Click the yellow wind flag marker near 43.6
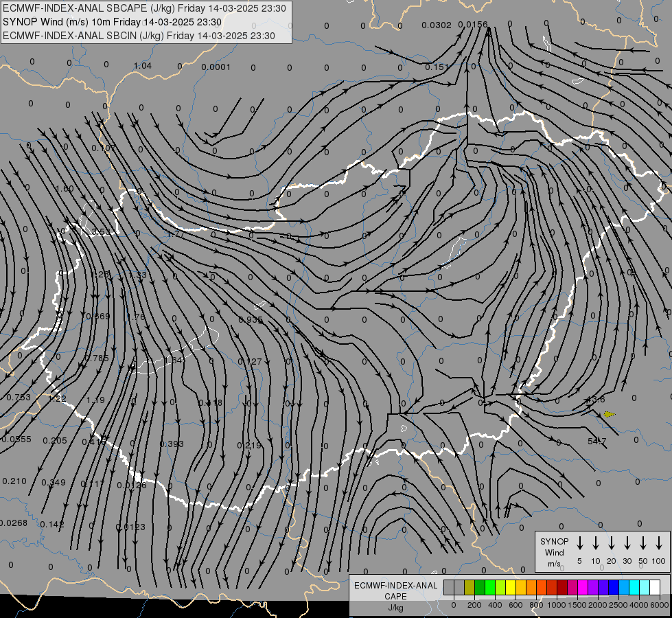The height and width of the screenshot is (618, 672). [x=609, y=414]
